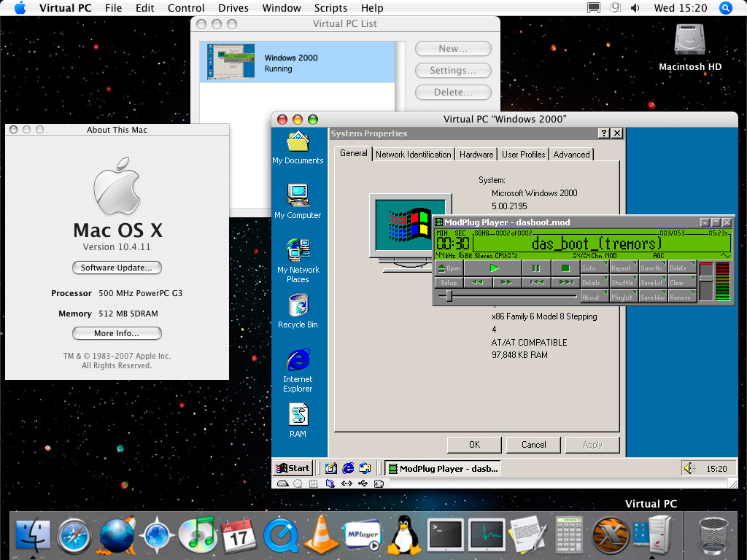The height and width of the screenshot is (560, 747).
Task: Click Software Update in About This Mac
Action: [x=117, y=268]
